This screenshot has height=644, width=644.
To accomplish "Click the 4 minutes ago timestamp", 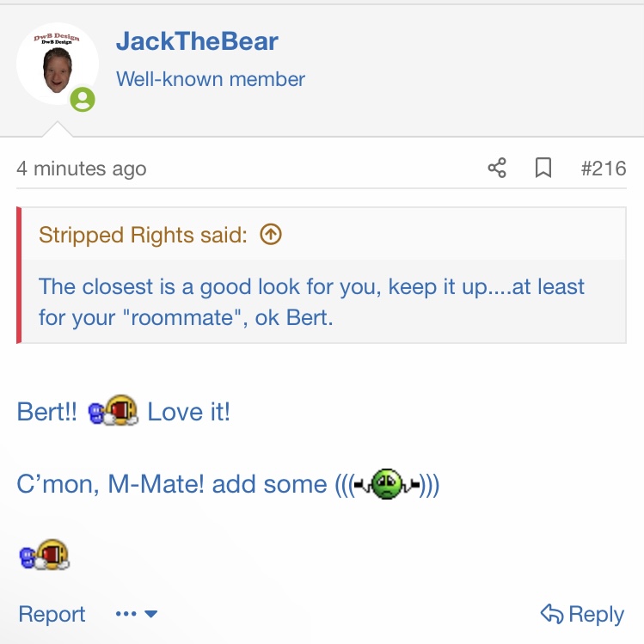I will [82, 169].
